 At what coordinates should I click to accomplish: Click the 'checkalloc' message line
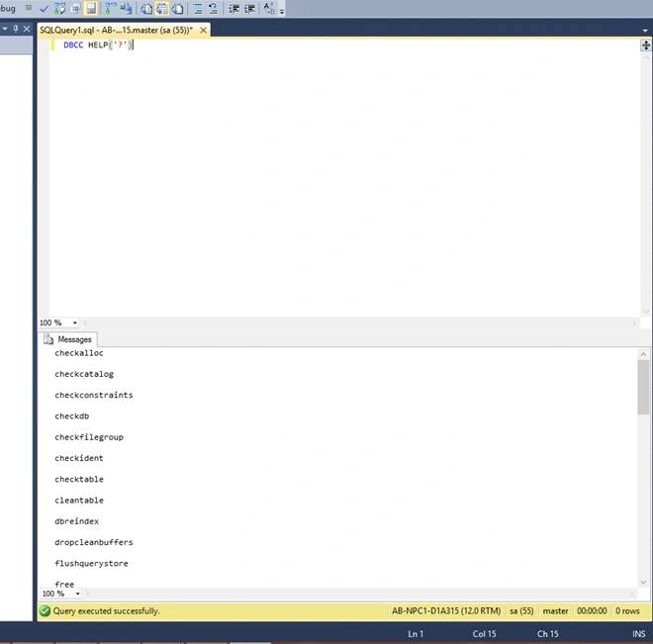[79, 353]
